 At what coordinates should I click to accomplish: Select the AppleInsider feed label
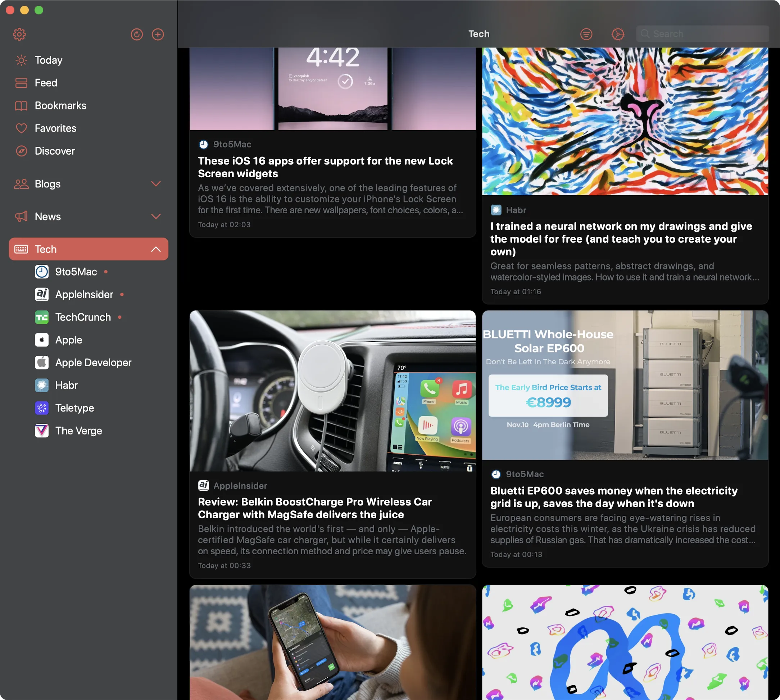point(84,295)
